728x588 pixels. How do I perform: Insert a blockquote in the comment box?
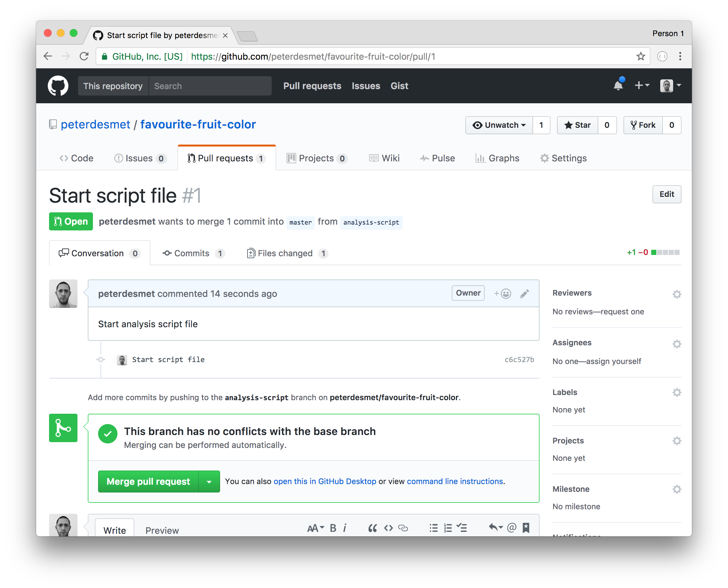[372, 528]
